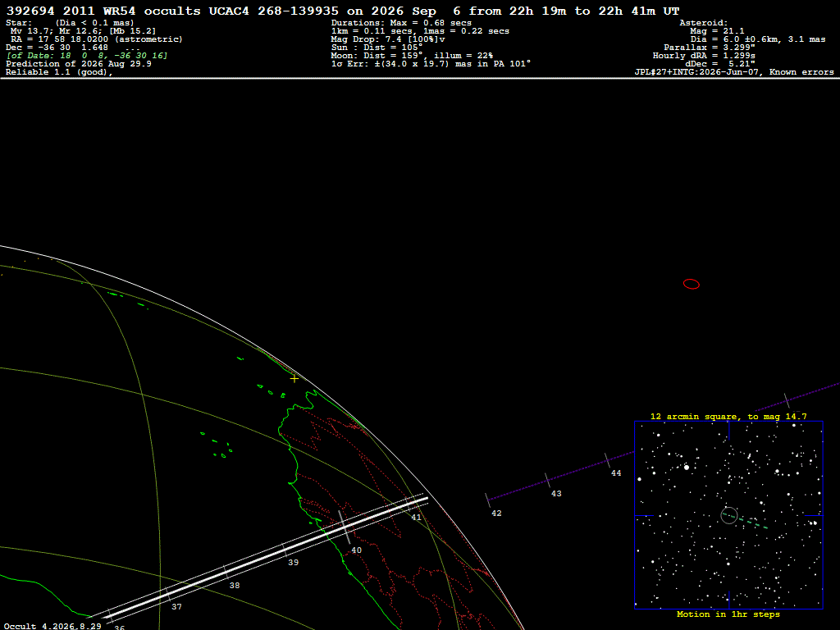840x630 pixels.
Task: Click the red error ellipse marker
Action: pos(692,284)
